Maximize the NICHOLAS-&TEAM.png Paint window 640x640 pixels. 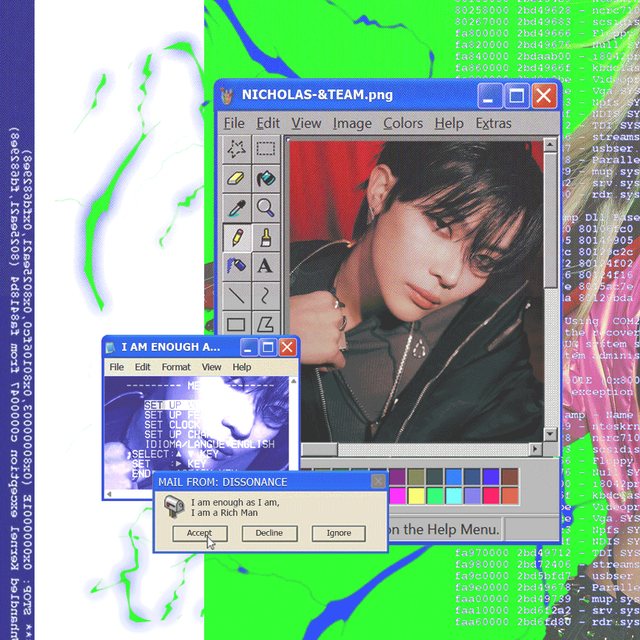click(x=516, y=96)
